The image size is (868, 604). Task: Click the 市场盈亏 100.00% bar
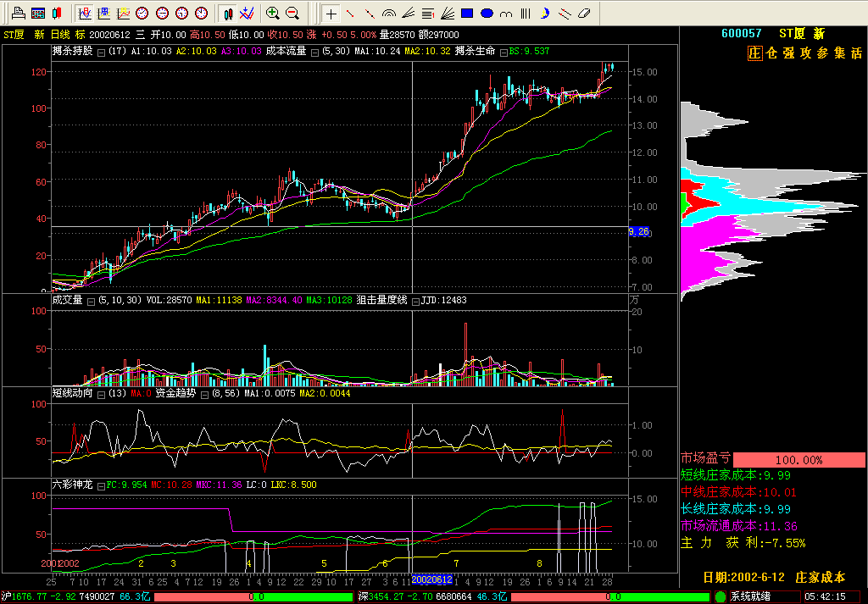pyautogui.click(x=798, y=460)
